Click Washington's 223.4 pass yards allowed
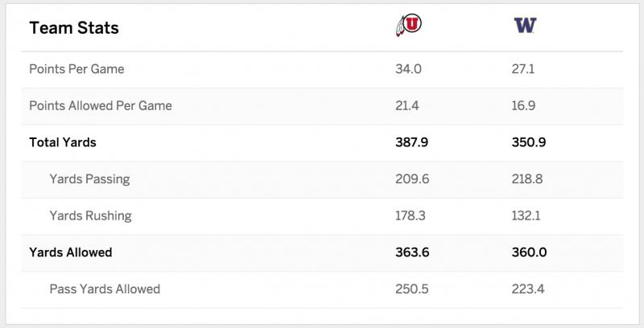The height and width of the screenshot is (328, 644). 528,289
